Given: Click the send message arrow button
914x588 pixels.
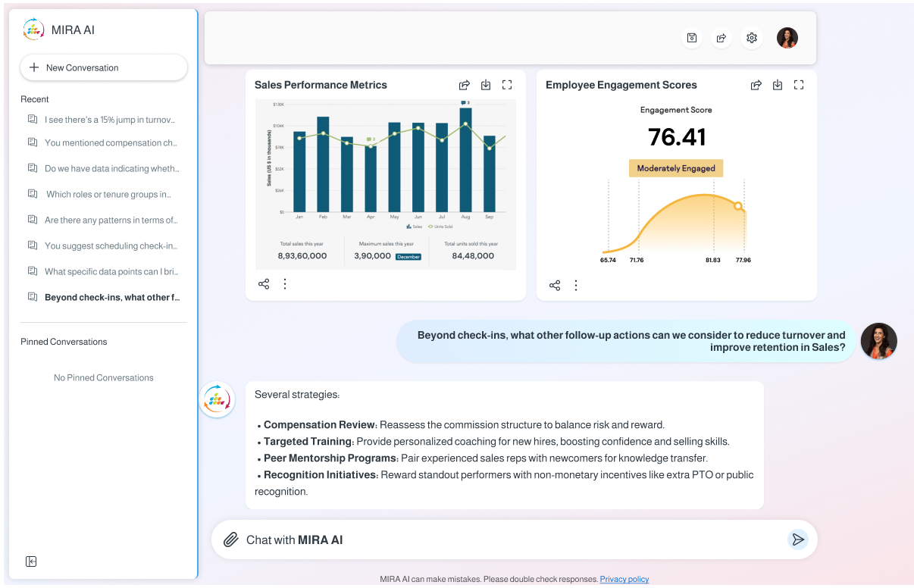Looking at the screenshot, I should tap(797, 540).
